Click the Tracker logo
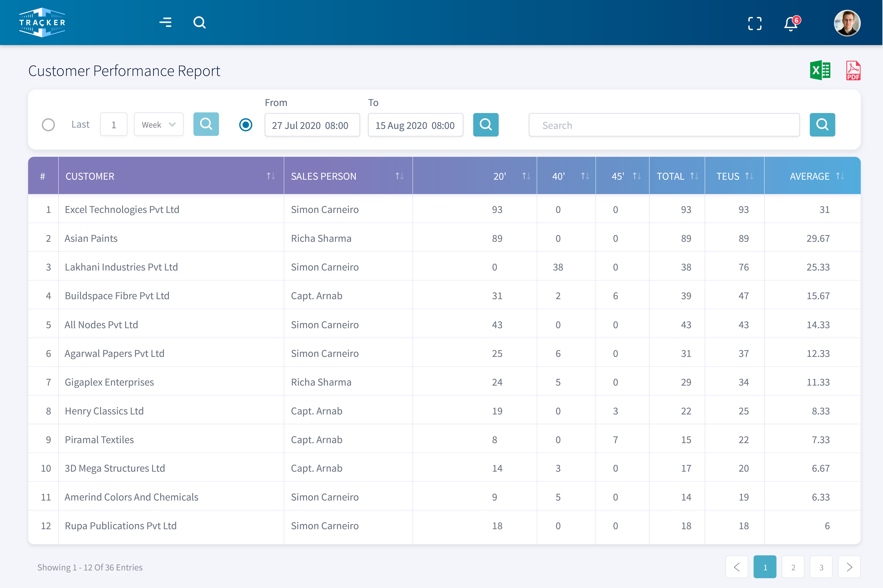 [42, 22]
